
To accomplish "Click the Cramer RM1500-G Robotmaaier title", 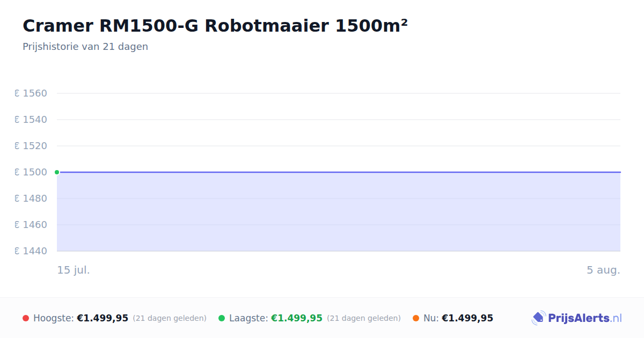I will (x=215, y=26).
